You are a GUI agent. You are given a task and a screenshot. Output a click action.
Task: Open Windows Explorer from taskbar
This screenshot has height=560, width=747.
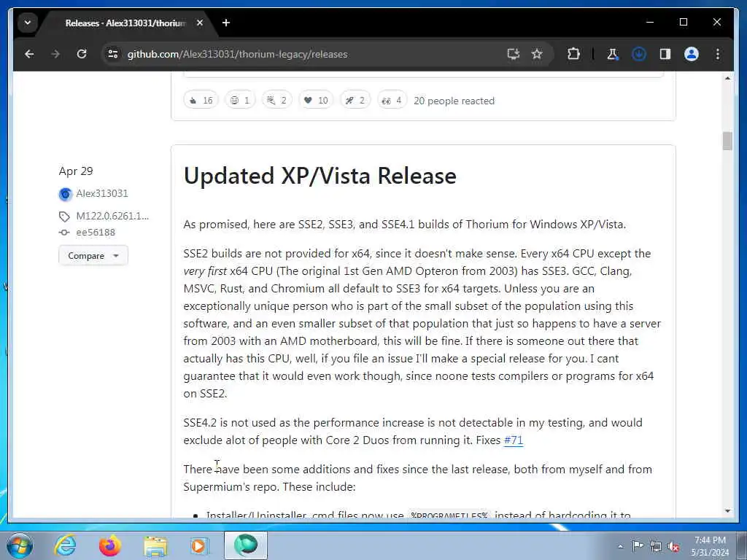point(155,545)
